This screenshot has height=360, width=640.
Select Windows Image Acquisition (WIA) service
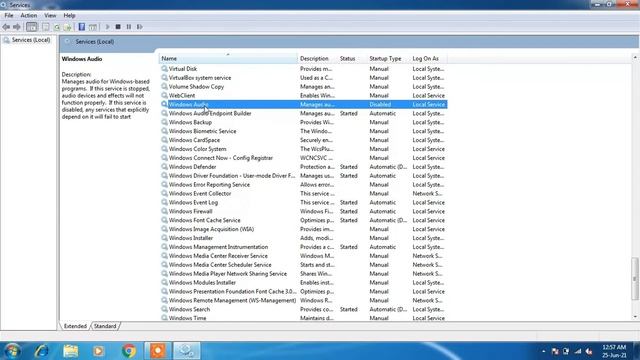303,229
